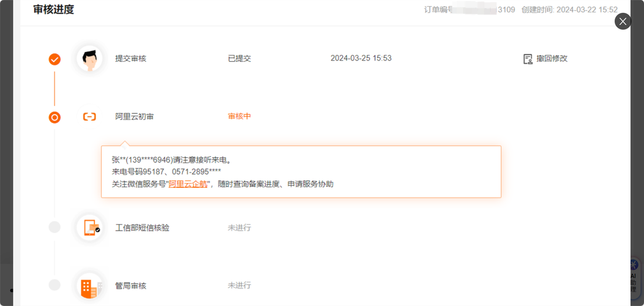The image size is (644, 306).
Task: Click the orange checkmark step for 提交审核
Action: pos(54,59)
